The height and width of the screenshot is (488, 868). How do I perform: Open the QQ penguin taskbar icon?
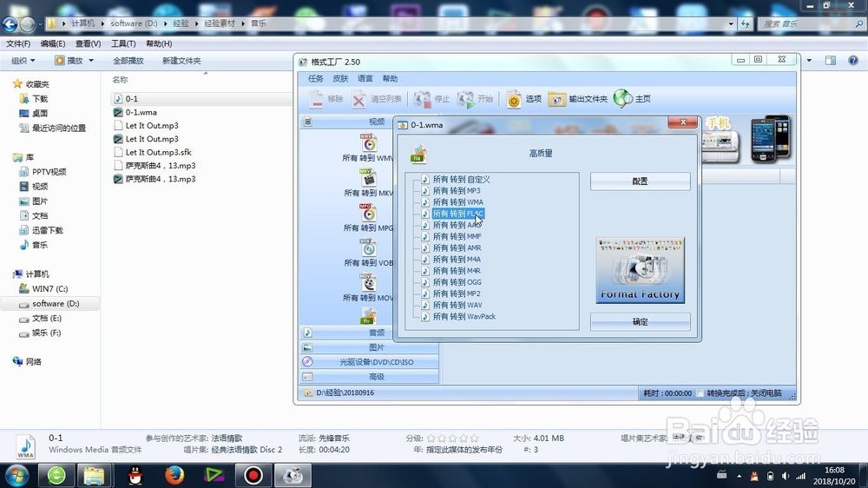[x=135, y=475]
